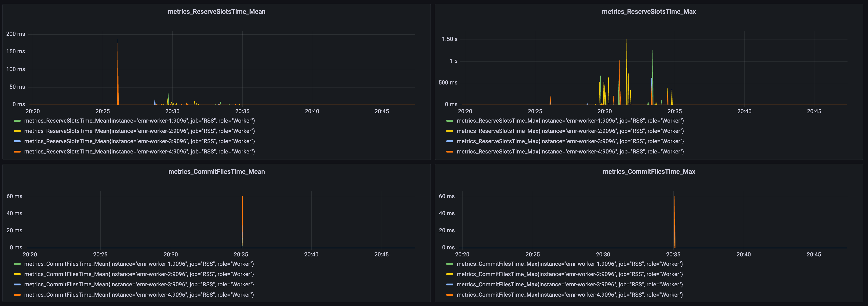Click blue color swatch for worker-3 in ReserveSlotsTime_Max
This screenshot has width=868, height=306.
pos(449,141)
